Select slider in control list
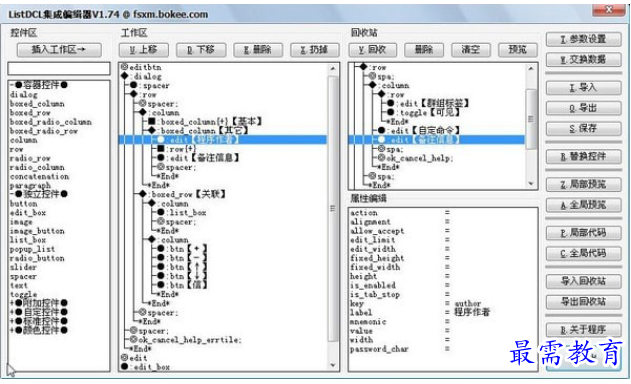The height and width of the screenshot is (384, 631). tap(23, 267)
